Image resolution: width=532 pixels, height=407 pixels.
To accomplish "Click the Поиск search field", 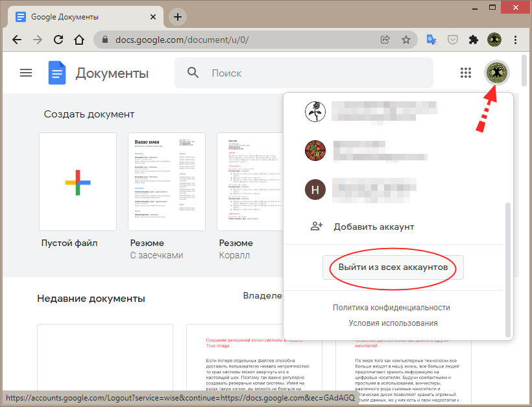I will [311, 73].
